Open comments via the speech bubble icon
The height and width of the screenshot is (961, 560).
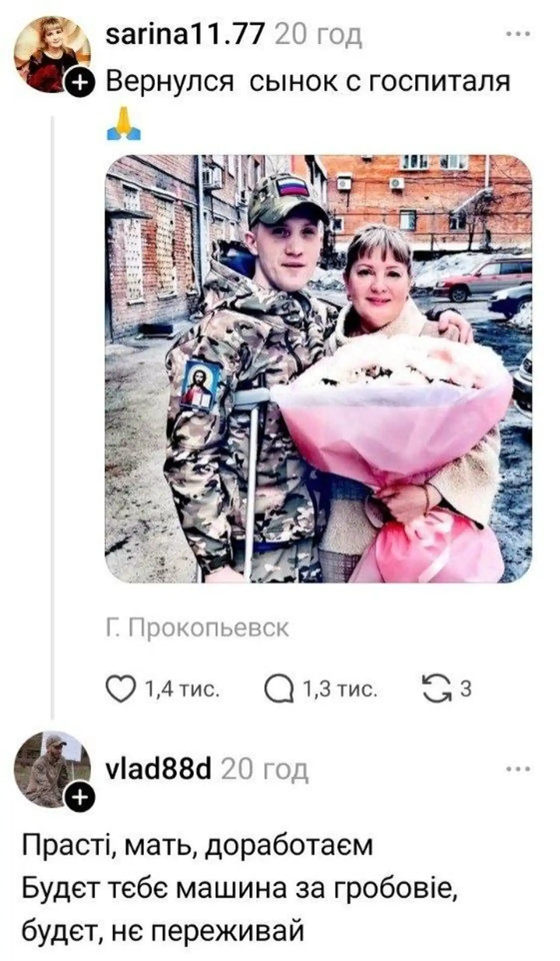[x=279, y=689]
